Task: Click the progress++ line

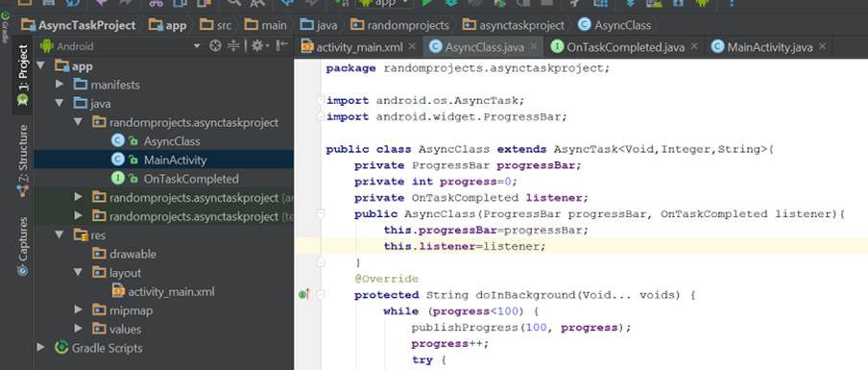Action: click(x=450, y=343)
